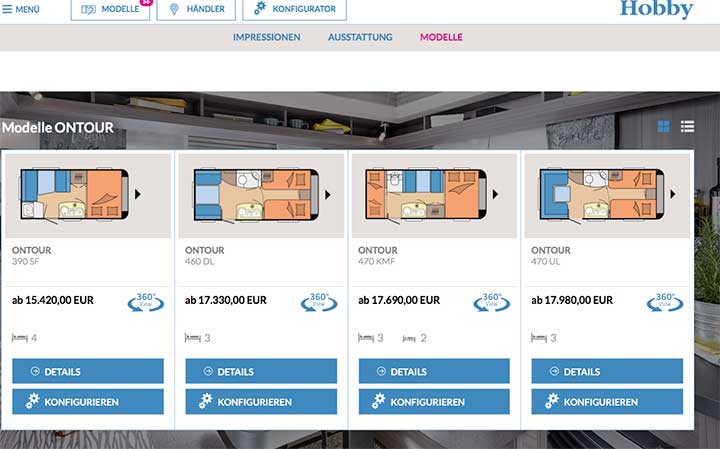Launch the KONFIGURATOR from header
The width and height of the screenshot is (720, 449).
[294, 9]
